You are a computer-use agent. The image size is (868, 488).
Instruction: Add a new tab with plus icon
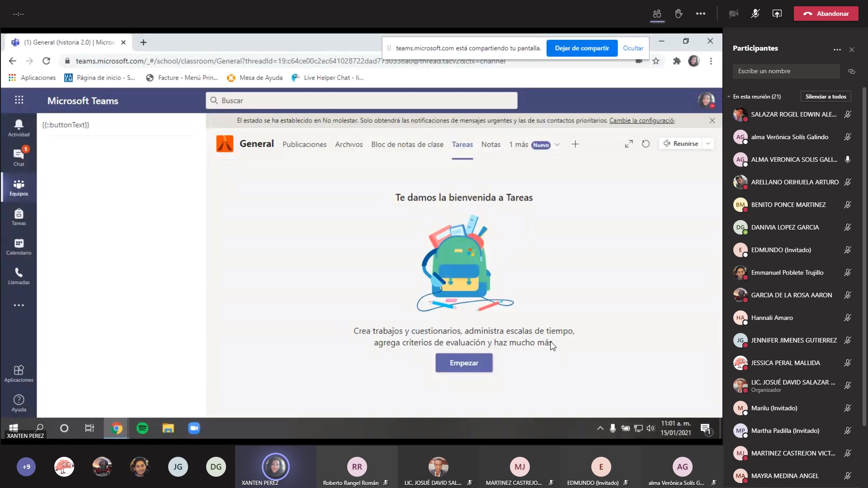575,144
